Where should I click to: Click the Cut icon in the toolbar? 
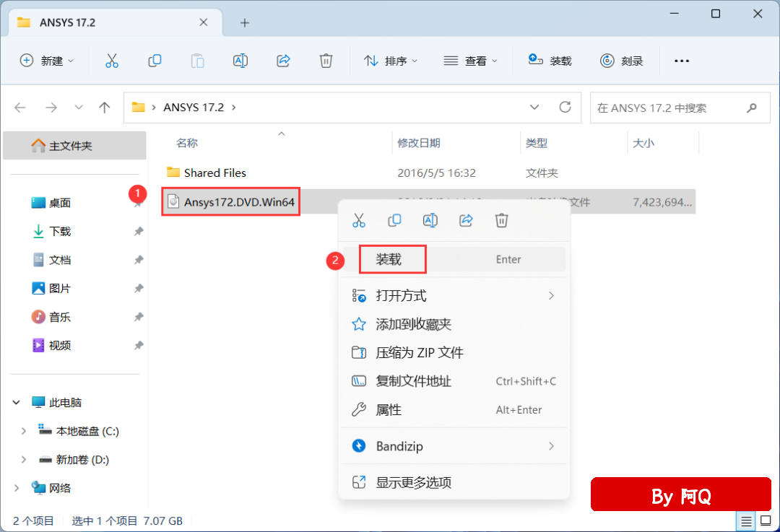click(x=112, y=61)
